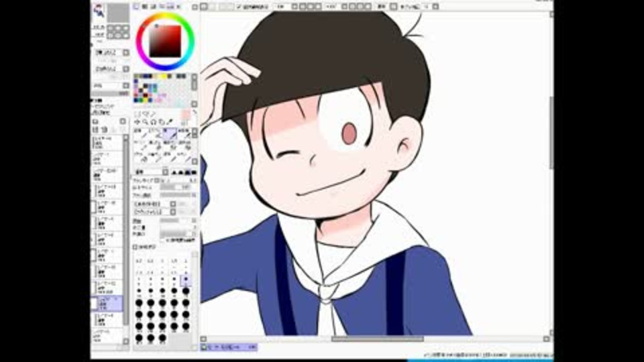Select the eyedropper tool
Image resolution: width=644 pixels, height=362 pixels.
pos(168,122)
